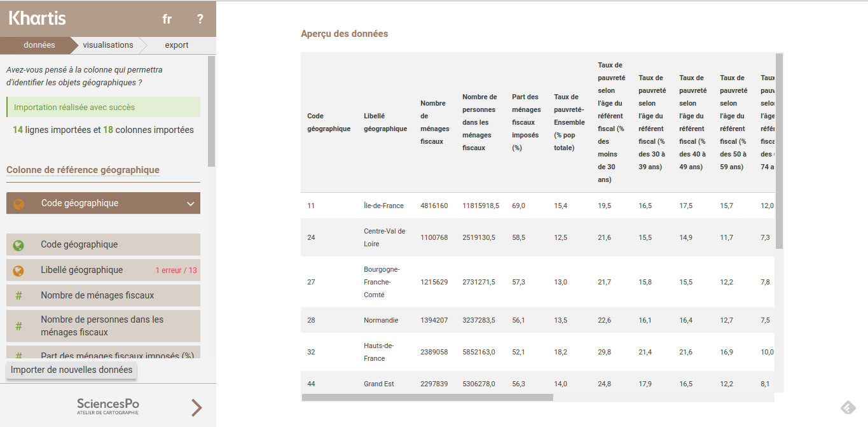The image size is (868, 427).
Task: Open the help question mark icon
Action: click(x=200, y=19)
